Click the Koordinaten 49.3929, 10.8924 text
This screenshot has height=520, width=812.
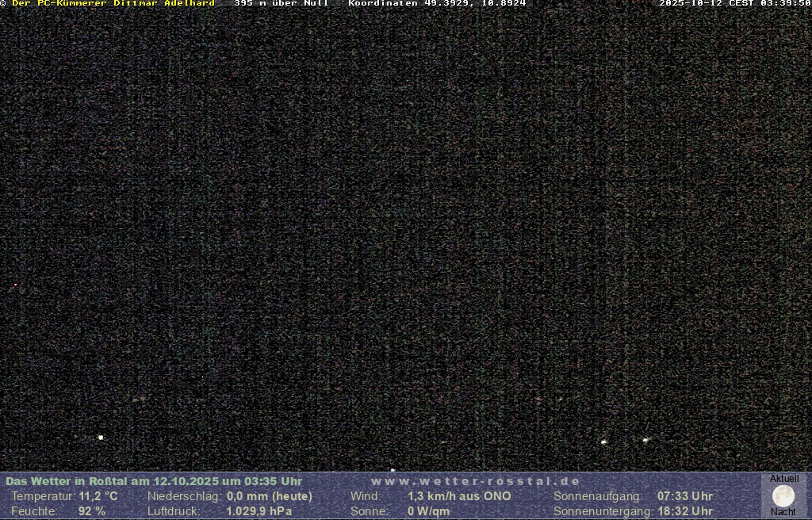click(437, 4)
